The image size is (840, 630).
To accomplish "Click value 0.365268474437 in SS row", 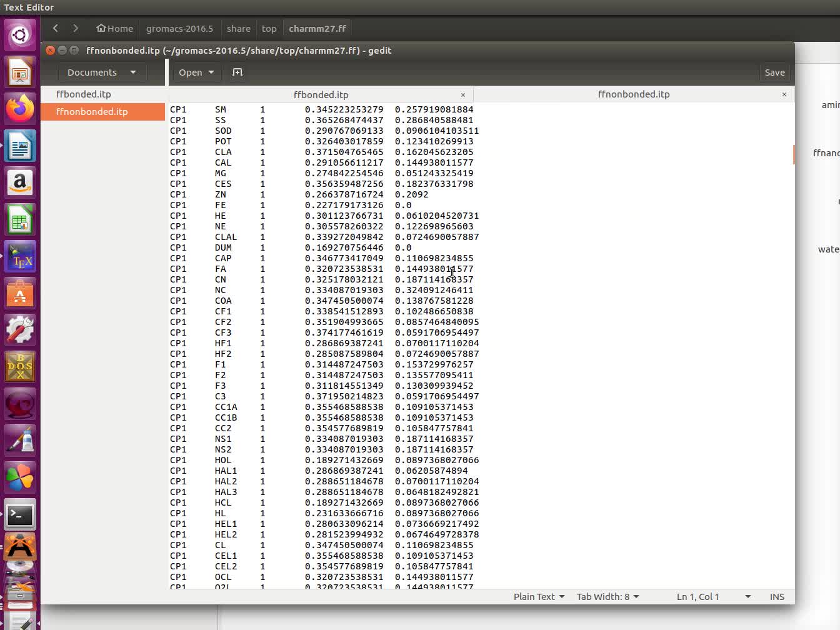I will pyautogui.click(x=344, y=120).
